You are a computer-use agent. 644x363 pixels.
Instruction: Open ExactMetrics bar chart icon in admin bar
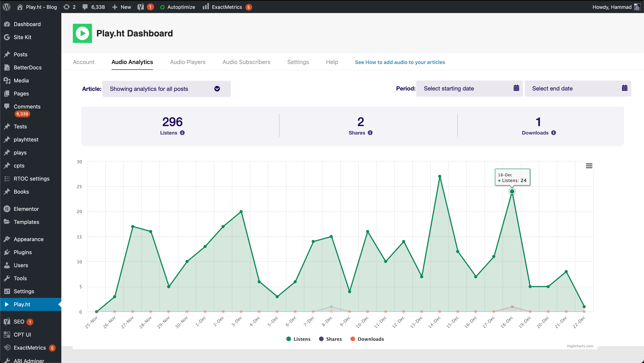206,7
